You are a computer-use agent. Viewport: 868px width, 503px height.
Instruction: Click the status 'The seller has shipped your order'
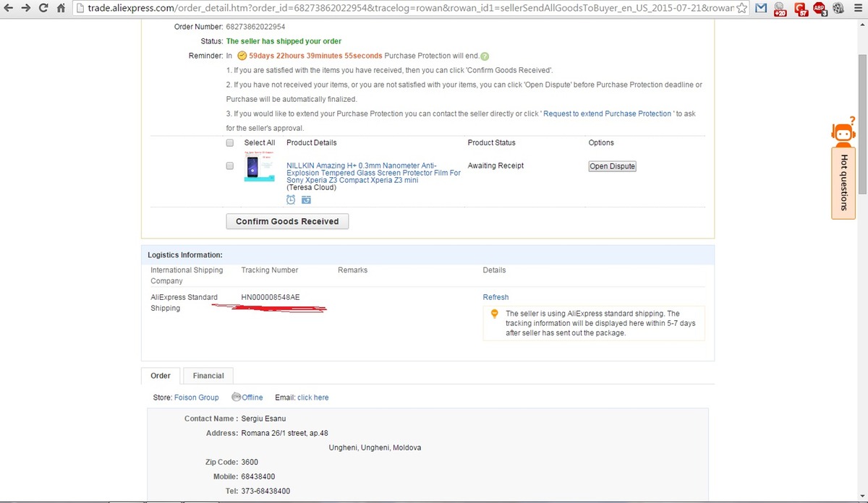click(284, 41)
